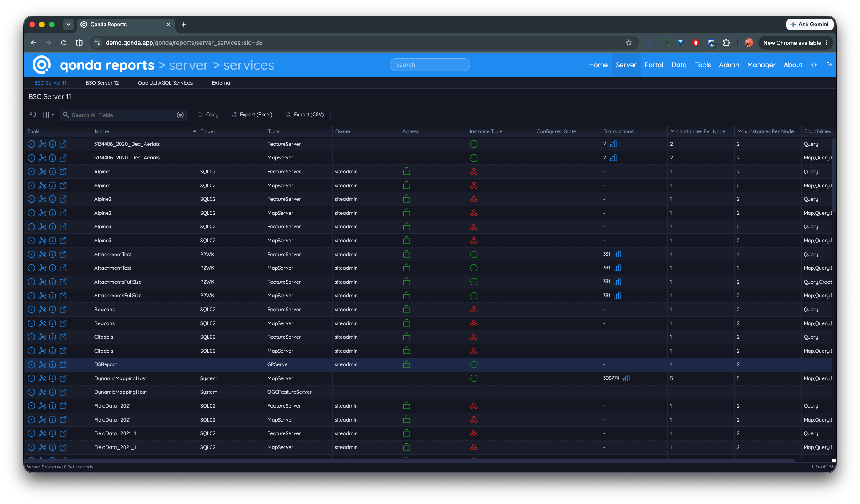Switch to External tab

click(x=221, y=83)
